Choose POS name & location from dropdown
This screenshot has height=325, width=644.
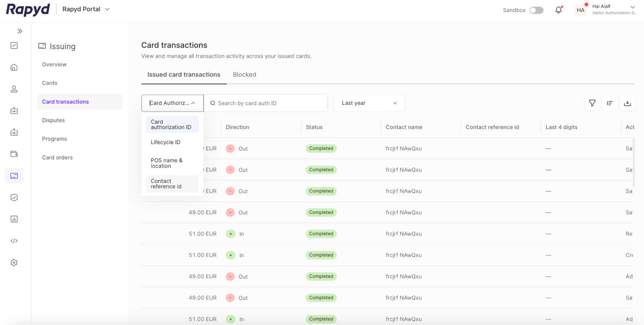pos(167,163)
